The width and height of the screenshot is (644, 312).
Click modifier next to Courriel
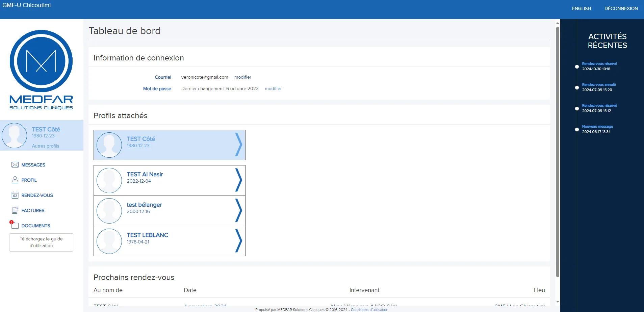tap(243, 77)
